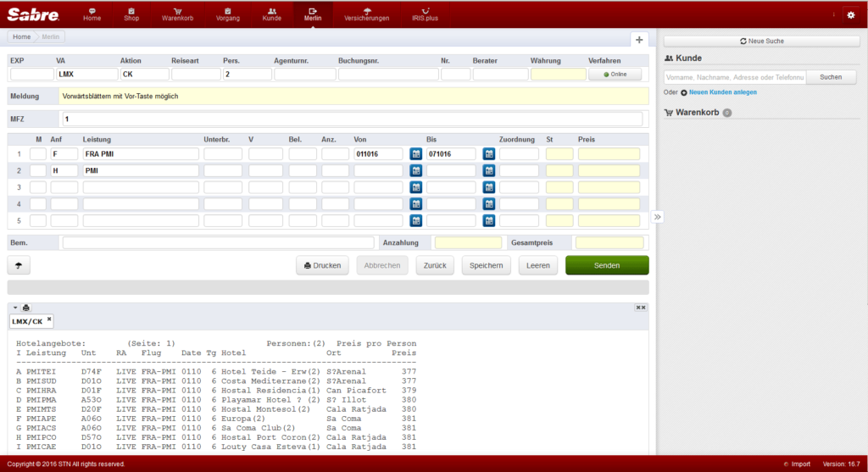Expand the dropdown arrow beside the printer icon
This screenshot has width=868, height=472.
click(x=15, y=308)
